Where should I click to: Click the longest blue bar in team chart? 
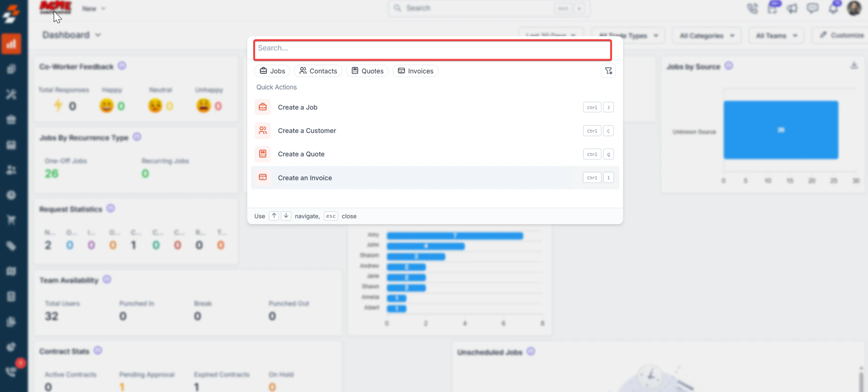click(455, 236)
